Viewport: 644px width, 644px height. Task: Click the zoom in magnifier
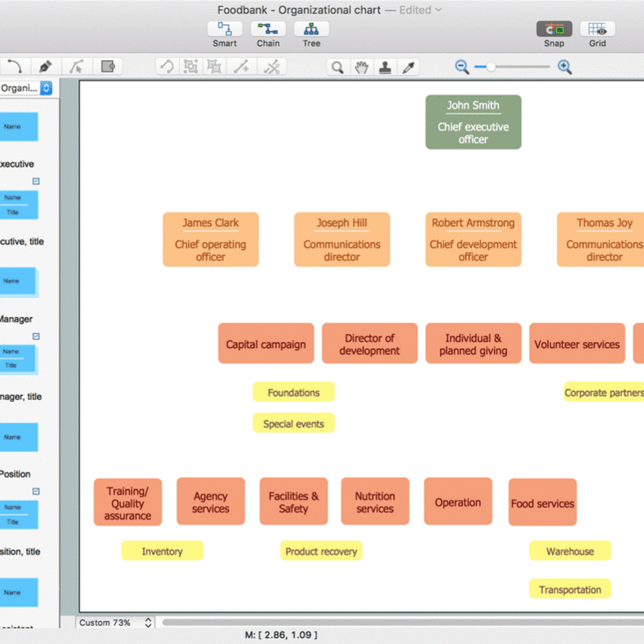(565, 67)
